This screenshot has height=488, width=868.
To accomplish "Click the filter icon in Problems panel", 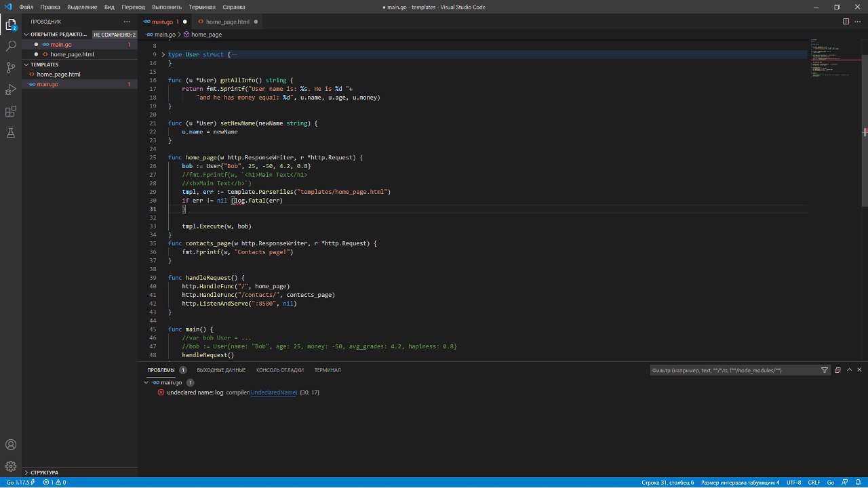I will [x=824, y=370].
